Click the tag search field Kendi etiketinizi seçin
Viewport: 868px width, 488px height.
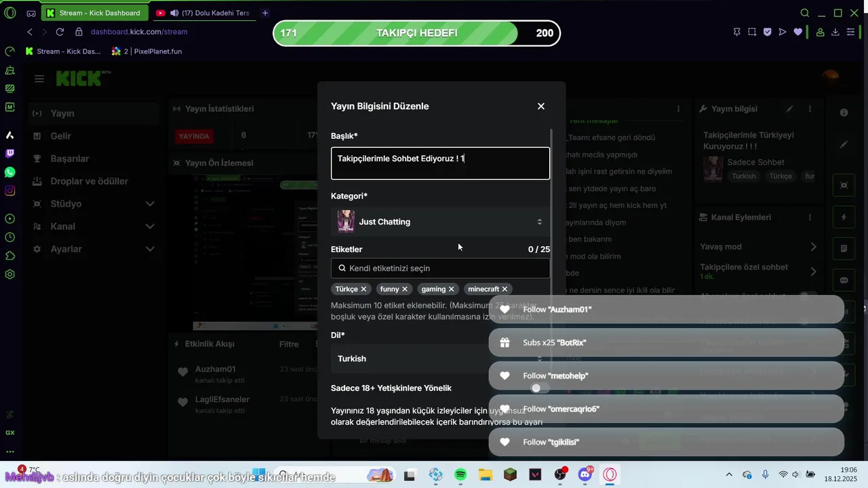[440, 268]
